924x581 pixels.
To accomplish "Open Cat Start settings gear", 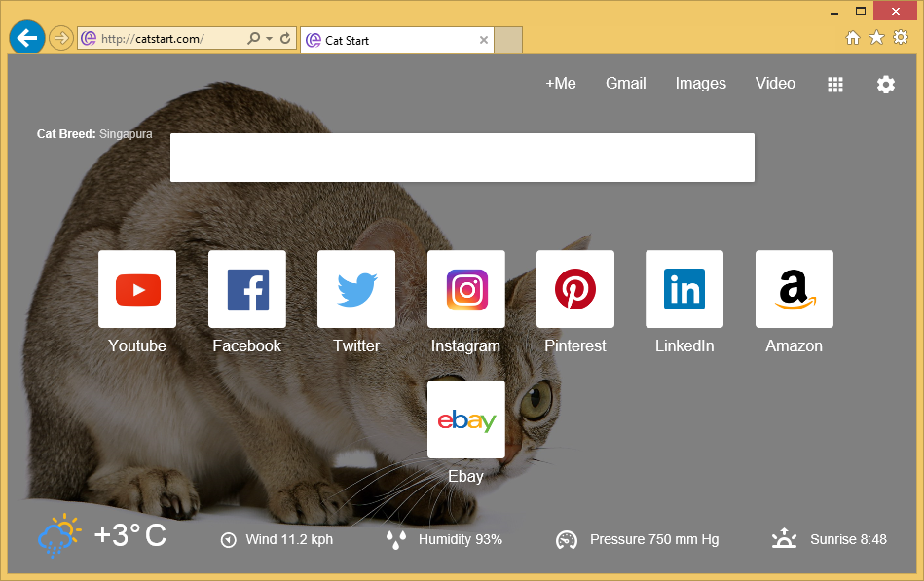I will [885, 85].
